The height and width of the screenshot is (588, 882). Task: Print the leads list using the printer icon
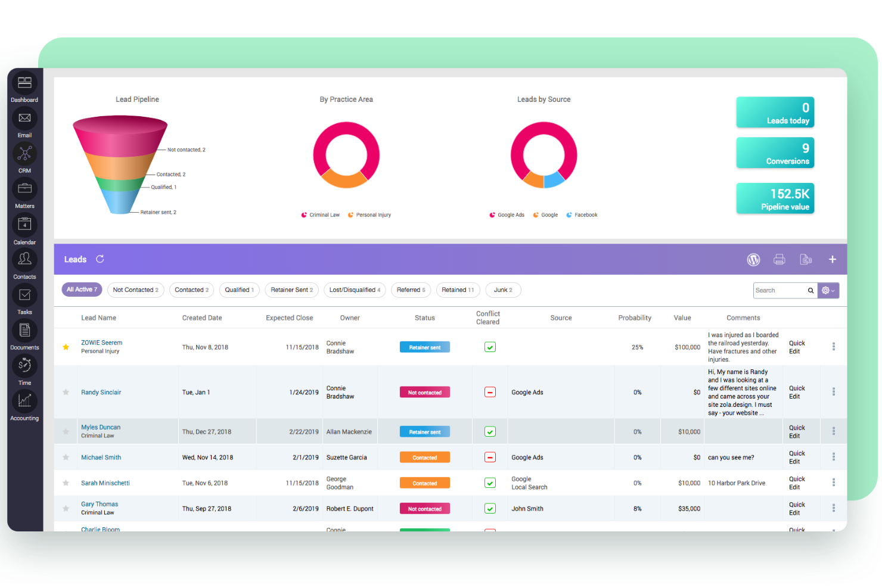pyautogui.click(x=779, y=259)
